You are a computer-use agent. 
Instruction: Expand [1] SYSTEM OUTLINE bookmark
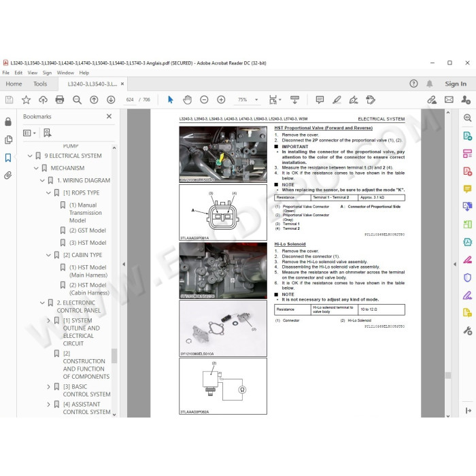tap(48, 320)
